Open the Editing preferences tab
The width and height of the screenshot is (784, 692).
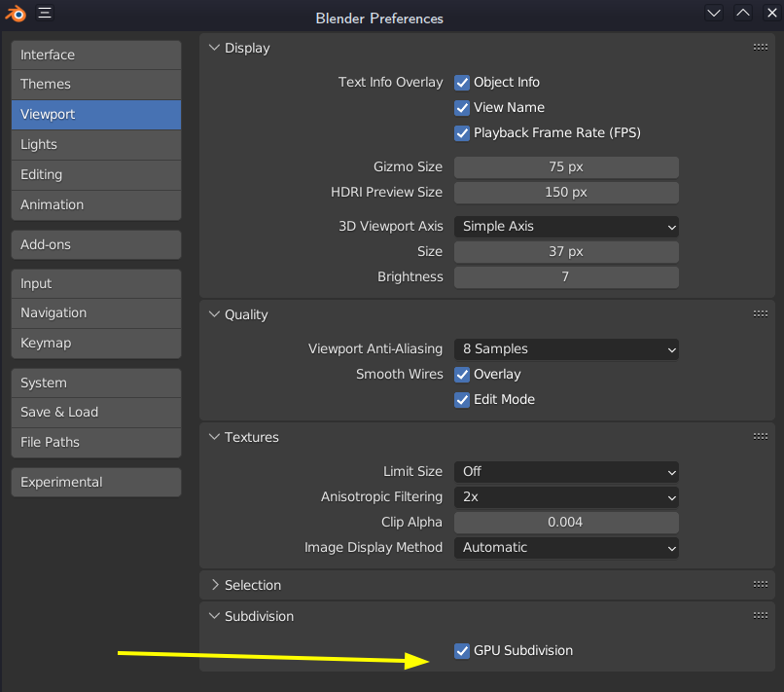[96, 174]
